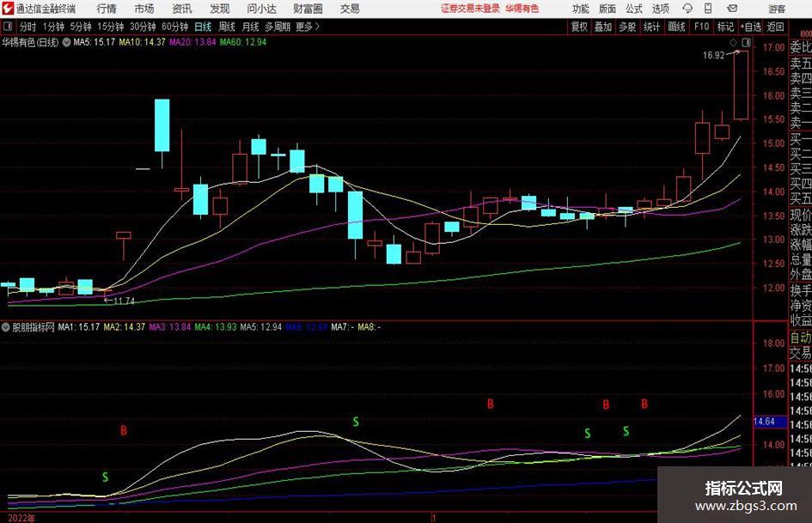Image resolution: width=812 pixels, height=523 pixels.
Task: Click the MA20: 13.84 label in main chart header
Action: pyautogui.click(x=192, y=42)
